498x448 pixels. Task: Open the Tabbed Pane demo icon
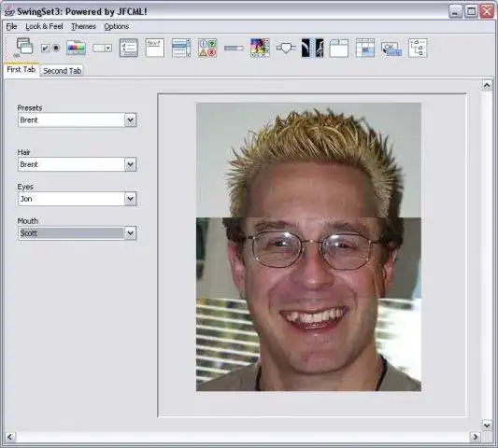pyautogui.click(x=339, y=48)
